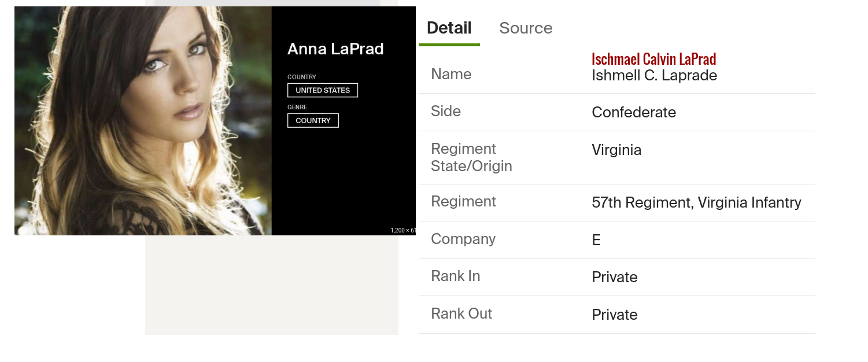Select the Detail tab

[x=449, y=28]
